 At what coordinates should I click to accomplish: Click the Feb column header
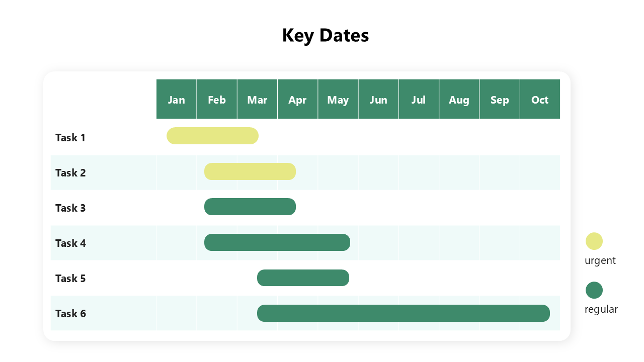[x=217, y=100]
